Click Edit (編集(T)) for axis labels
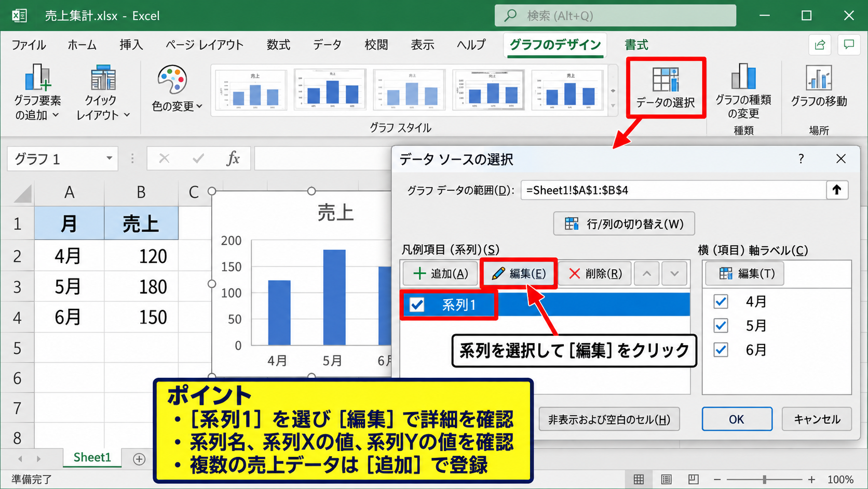The height and width of the screenshot is (489, 868). (744, 273)
